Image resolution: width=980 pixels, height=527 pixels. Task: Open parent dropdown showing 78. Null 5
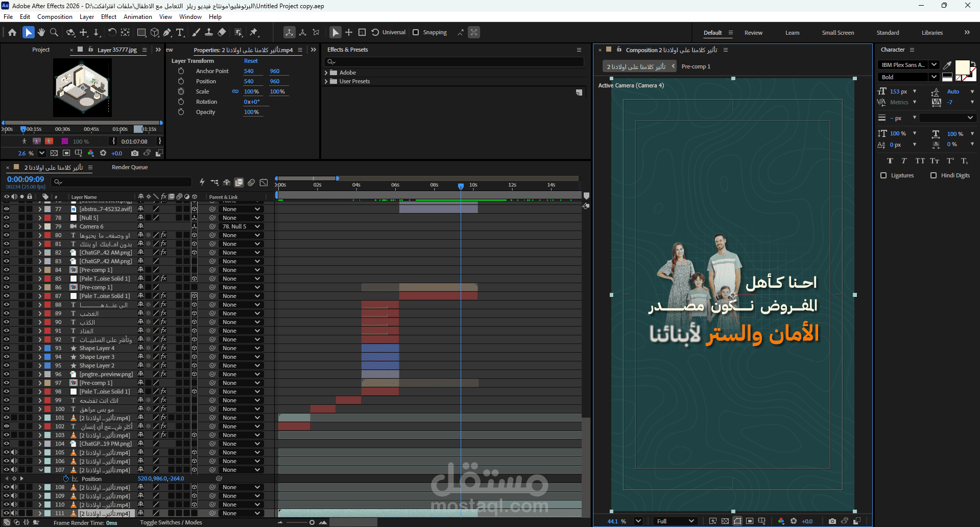click(x=241, y=226)
